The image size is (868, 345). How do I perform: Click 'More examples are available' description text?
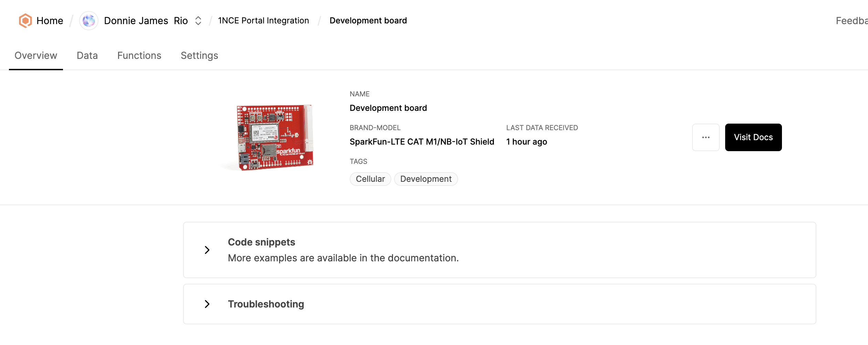[343, 258]
